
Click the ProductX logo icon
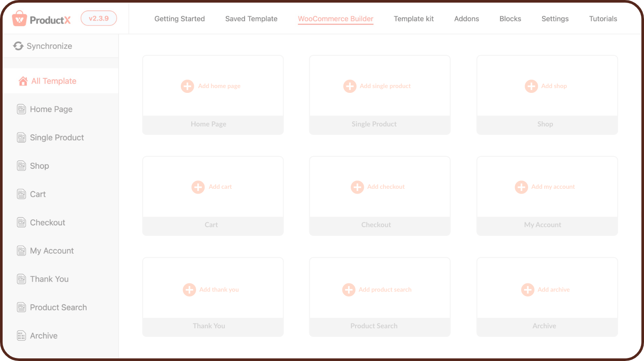[x=20, y=19]
